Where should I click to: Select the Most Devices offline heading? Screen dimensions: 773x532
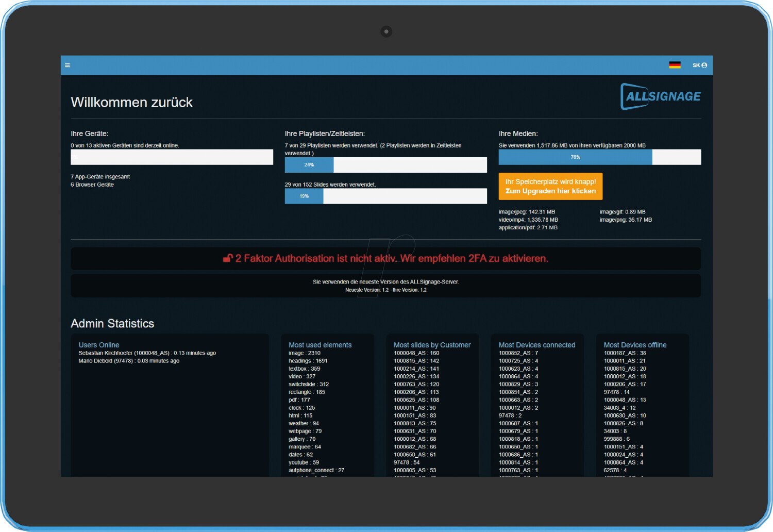click(x=635, y=345)
